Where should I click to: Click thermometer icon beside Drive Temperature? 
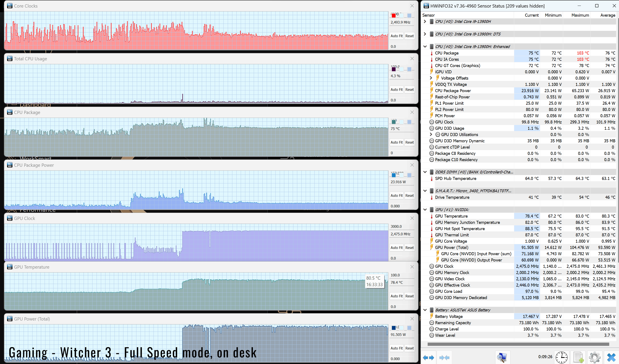point(432,197)
